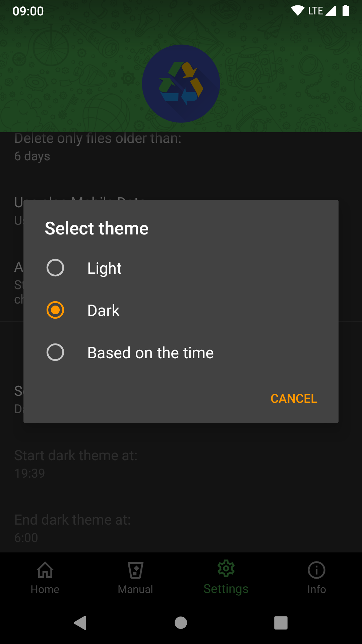
Task: Open the Info circle icon
Action: pos(317,570)
